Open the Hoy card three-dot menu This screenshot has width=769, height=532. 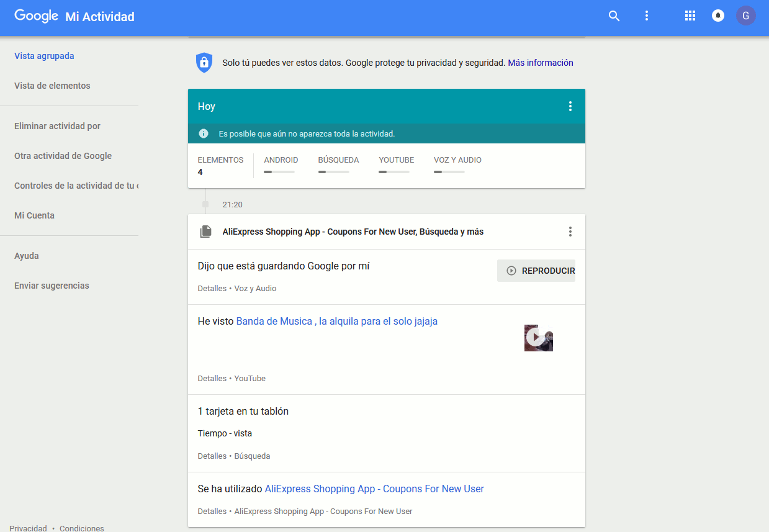(x=570, y=106)
